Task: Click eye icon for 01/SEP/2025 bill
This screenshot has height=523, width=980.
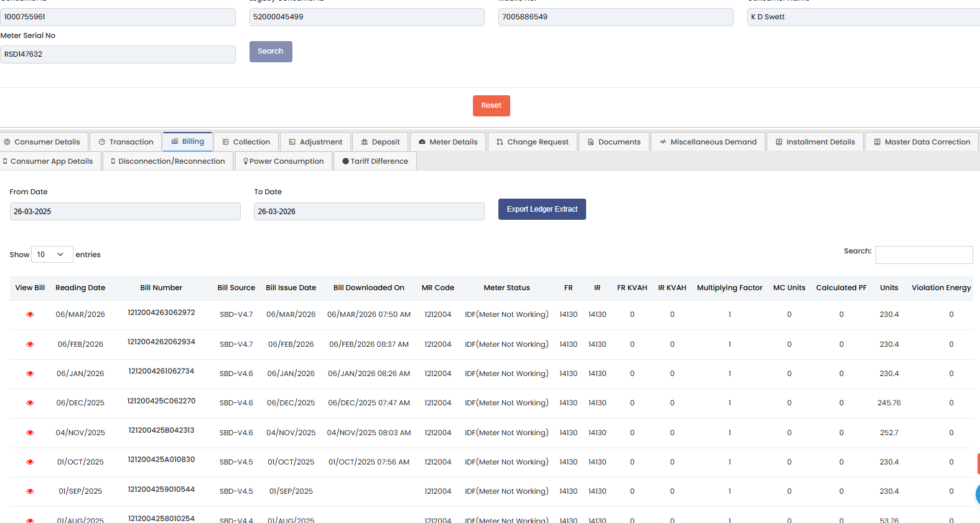Action: (x=30, y=491)
